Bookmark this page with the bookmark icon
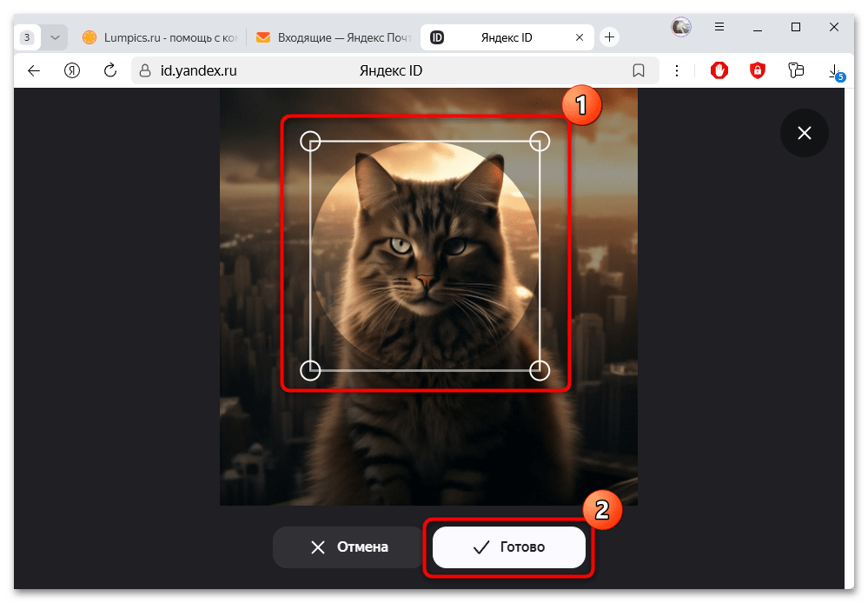The width and height of the screenshot is (868, 603). click(x=638, y=70)
